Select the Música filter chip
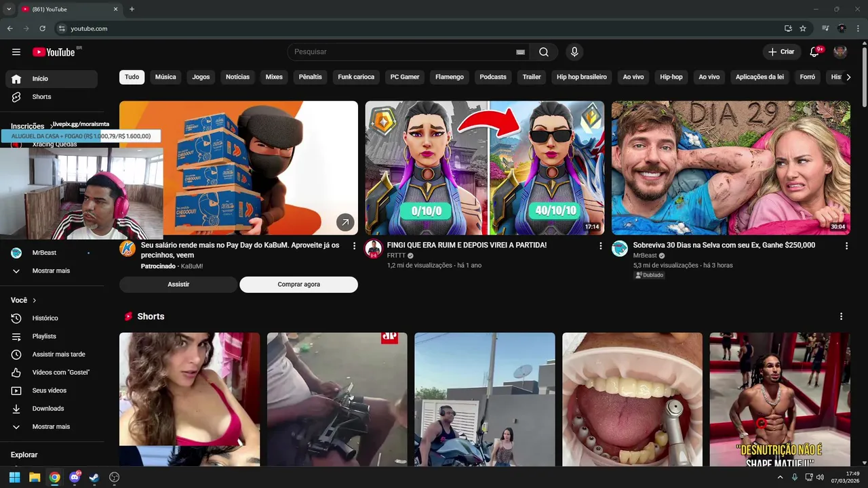Screen dimensions: 868x488 165,77
